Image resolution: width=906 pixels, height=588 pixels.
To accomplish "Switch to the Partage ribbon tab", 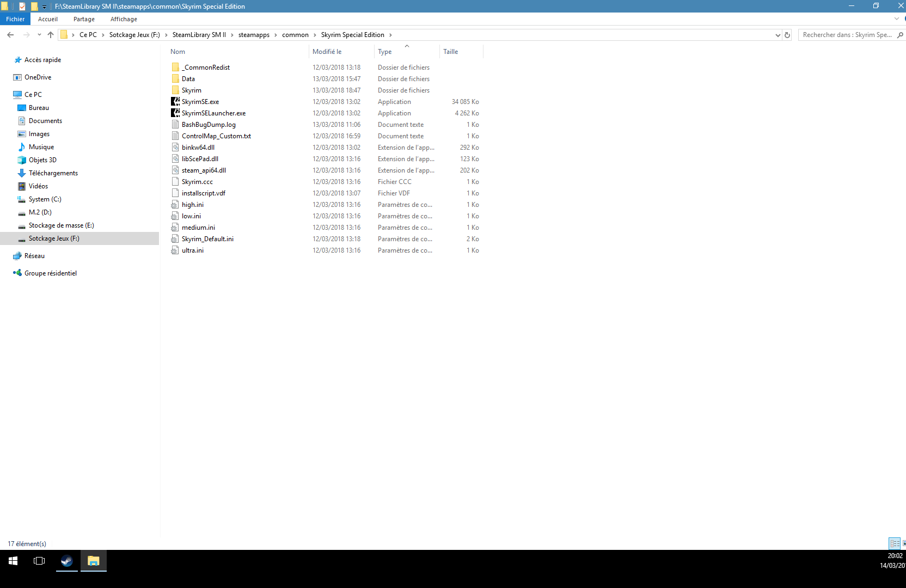I will click(84, 19).
